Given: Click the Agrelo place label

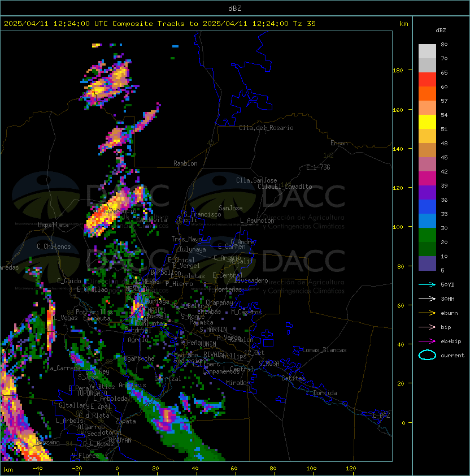Looking at the screenshot, I should (138, 340).
